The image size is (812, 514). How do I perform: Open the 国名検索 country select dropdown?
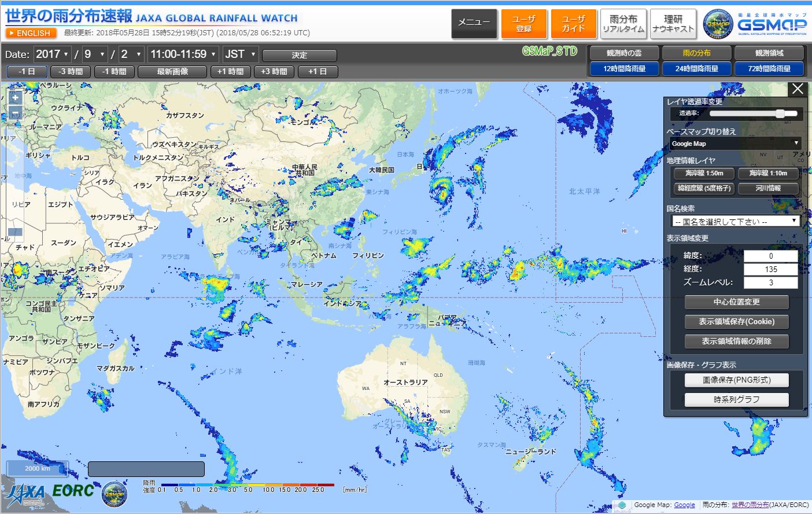pyautogui.click(x=735, y=221)
